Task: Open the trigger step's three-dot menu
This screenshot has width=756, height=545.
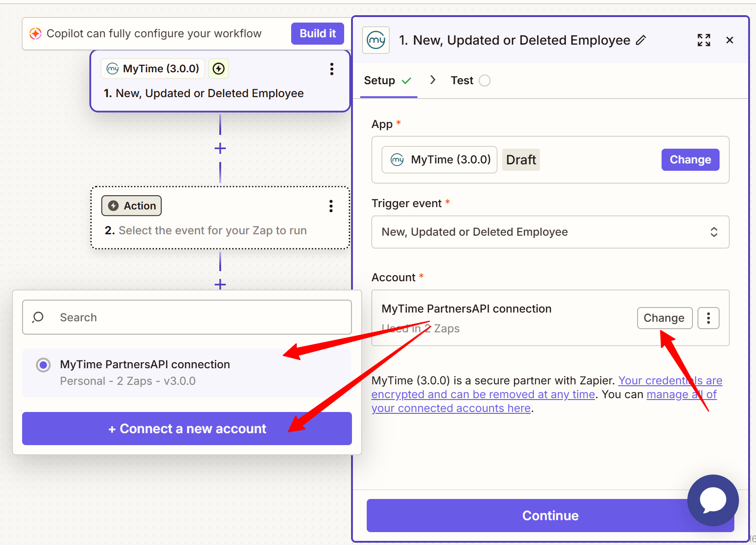Action: point(332,69)
